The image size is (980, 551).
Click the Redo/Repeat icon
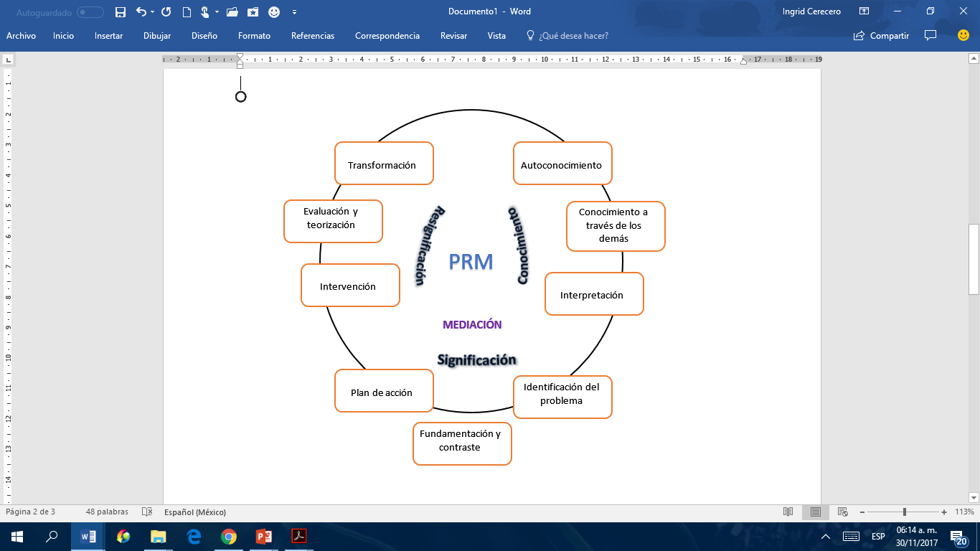click(166, 12)
